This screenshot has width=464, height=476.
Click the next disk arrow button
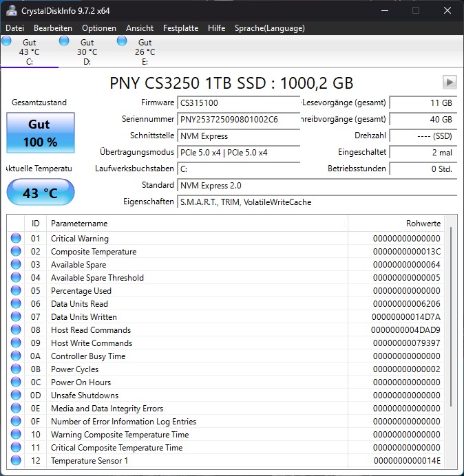point(450,83)
